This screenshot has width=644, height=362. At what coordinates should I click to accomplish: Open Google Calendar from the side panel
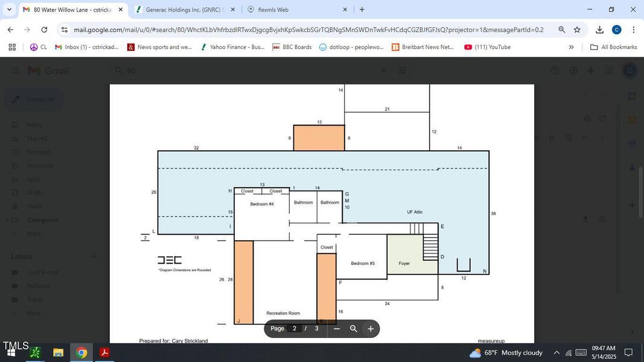(633, 96)
